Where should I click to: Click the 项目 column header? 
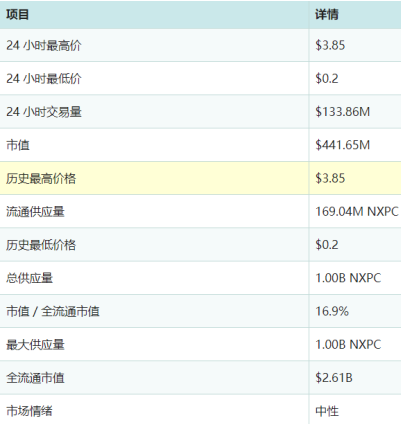(x=17, y=15)
